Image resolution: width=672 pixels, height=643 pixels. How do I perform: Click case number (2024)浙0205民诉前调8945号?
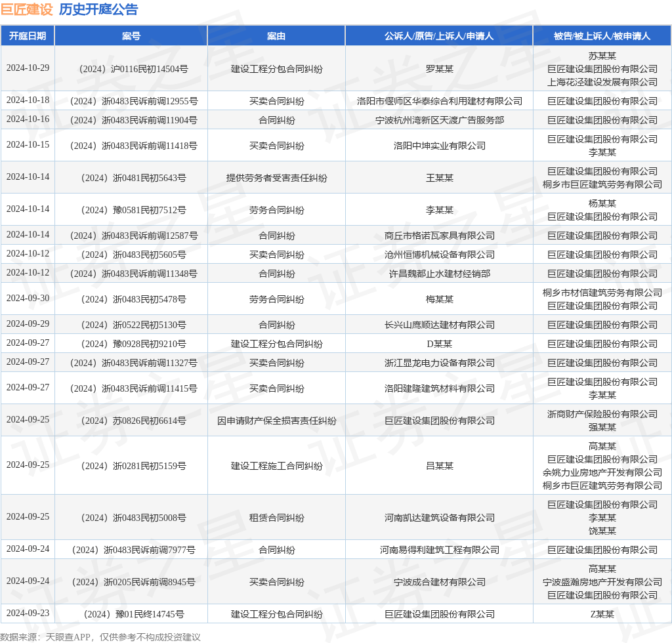[x=134, y=583]
